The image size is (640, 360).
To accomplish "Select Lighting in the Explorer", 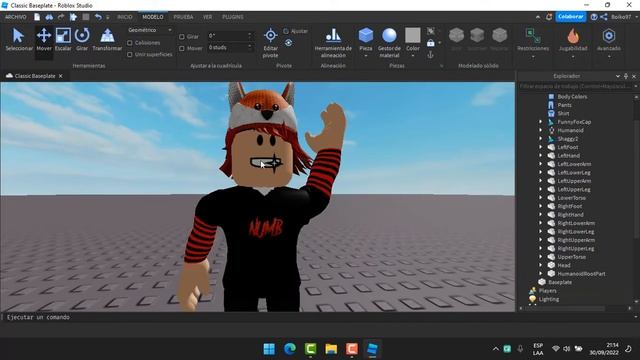I will [x=549, y=299].
